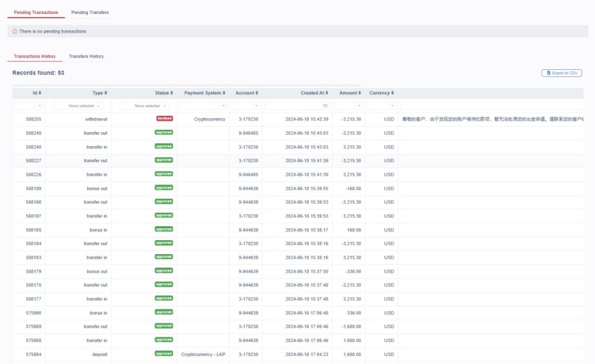
Task: Switch to Pending Transfers tab
Action: coord(90,12)
